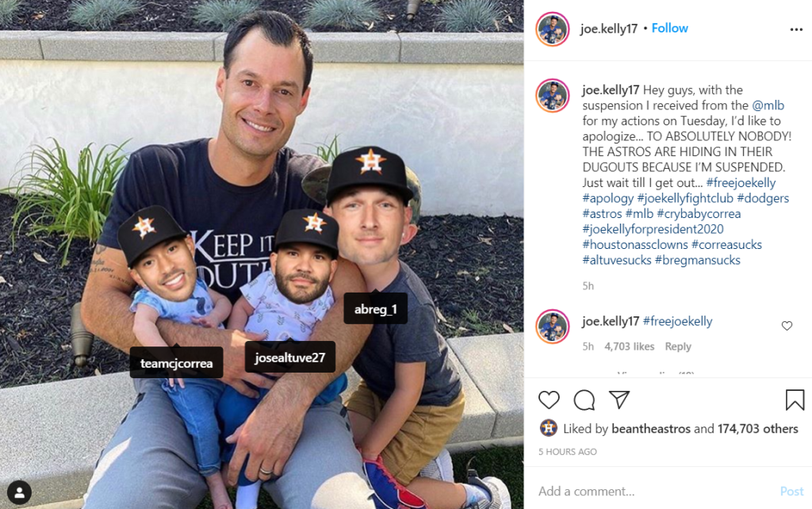Screen dimensions: 812x509
Task: Open the three-dot more options menu
Action: pyautogui.click(x=796, y=29)
